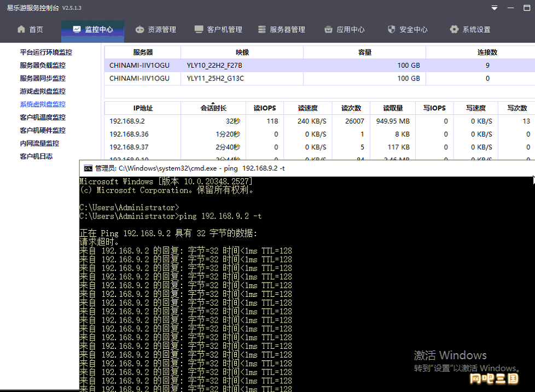The image size is (535, 392).
Task: Open the title bar dropdown triangle menu
Action: coord(495,8)
